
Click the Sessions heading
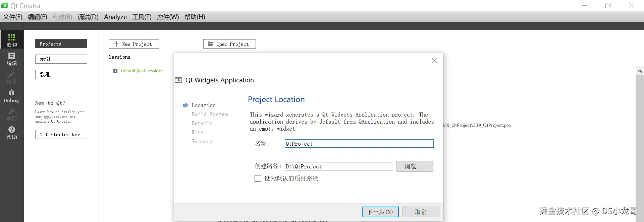[119, 57]
